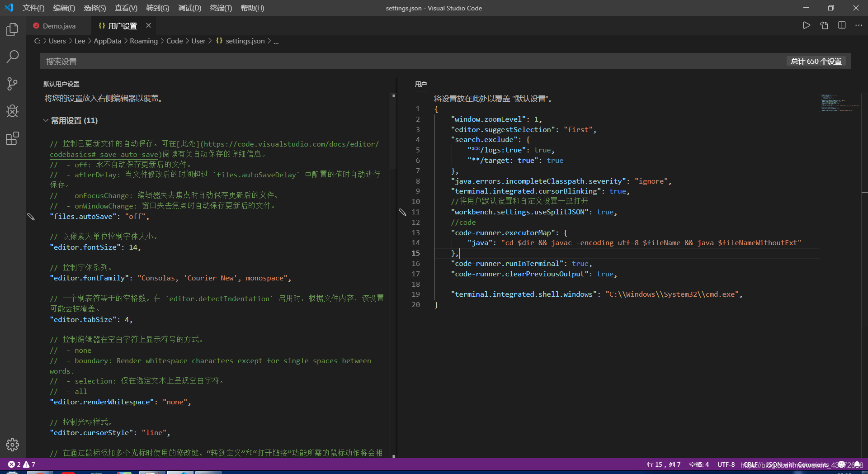
Task: Open the 终端(T) menu
Action: pos(221,8)
